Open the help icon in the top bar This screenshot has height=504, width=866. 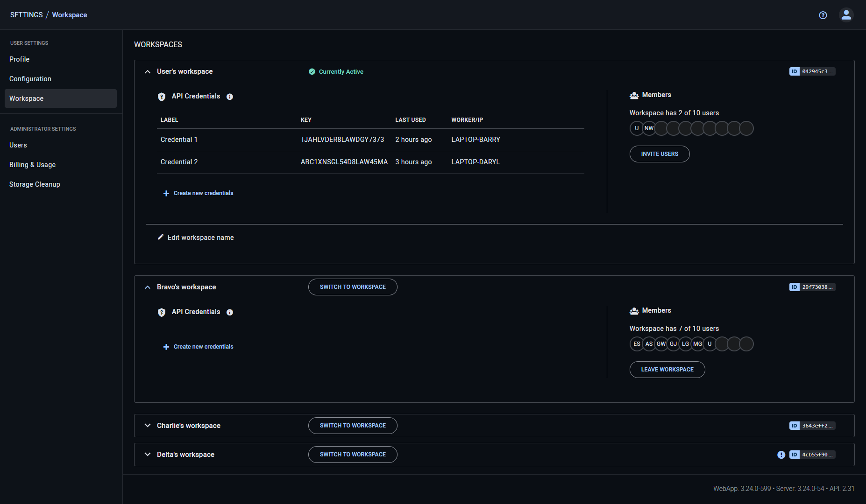(x=823, y=15)
